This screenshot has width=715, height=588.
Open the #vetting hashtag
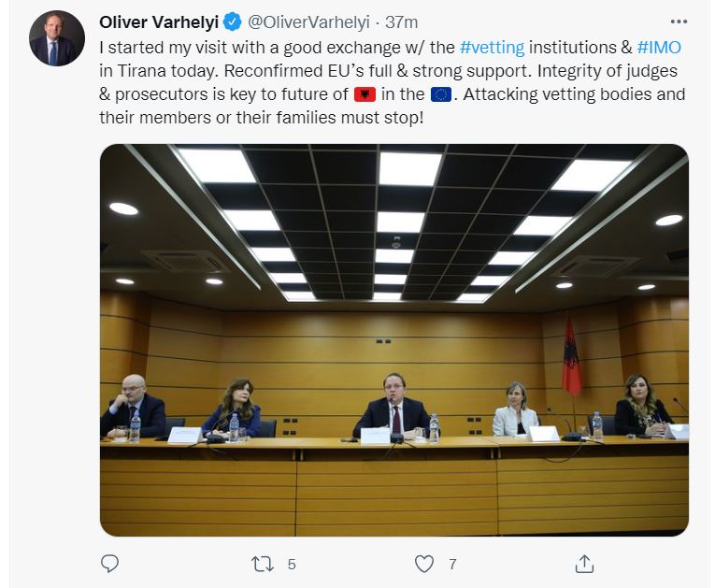(492, 47)
